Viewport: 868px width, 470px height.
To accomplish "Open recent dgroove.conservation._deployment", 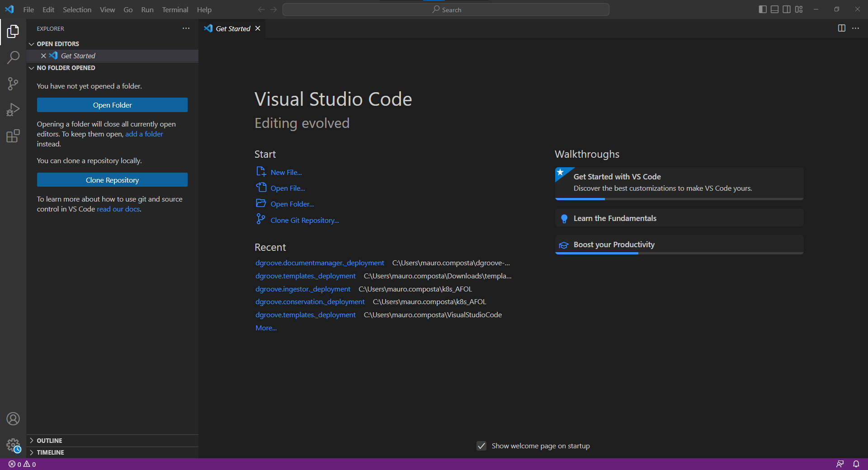I will pos(310,302).
